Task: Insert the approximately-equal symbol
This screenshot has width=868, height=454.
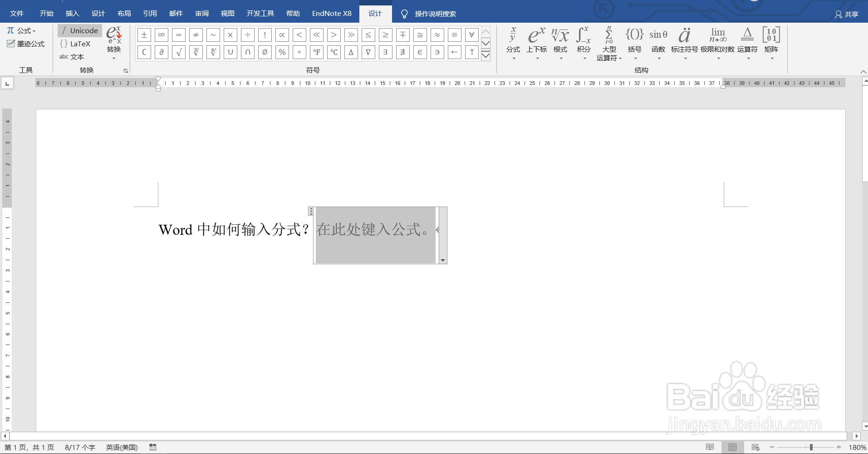Action: [437, 35]
